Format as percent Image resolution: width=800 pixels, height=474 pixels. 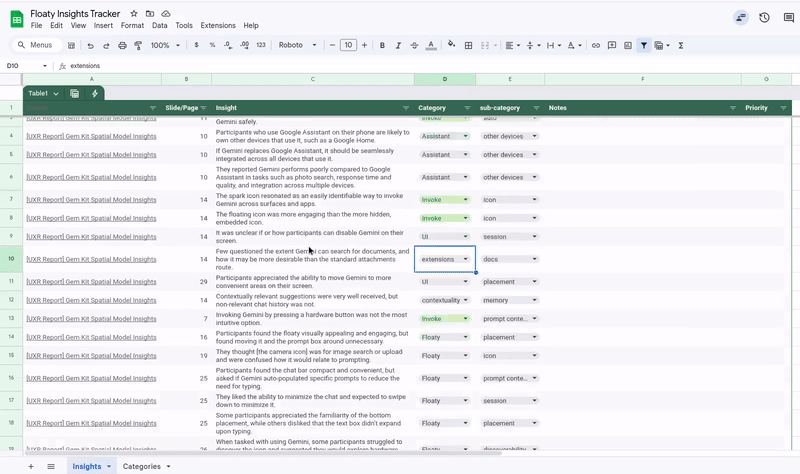click(x=212, y=45)
